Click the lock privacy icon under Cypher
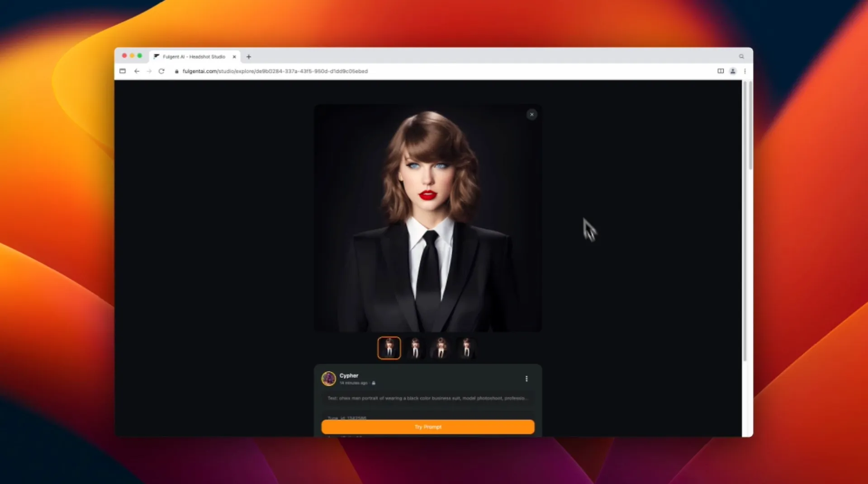Image resolution: width=868 pixels, height=484 pixels. pos(373,383)
